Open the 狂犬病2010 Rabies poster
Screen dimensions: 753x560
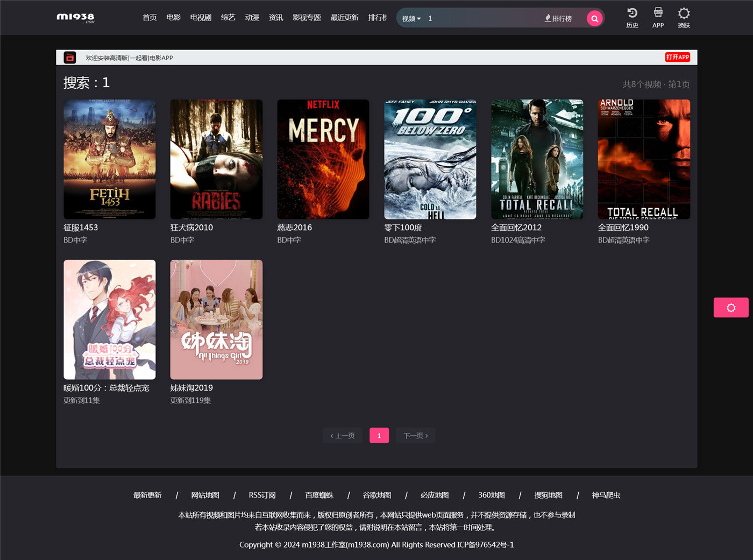coord(216,159)
